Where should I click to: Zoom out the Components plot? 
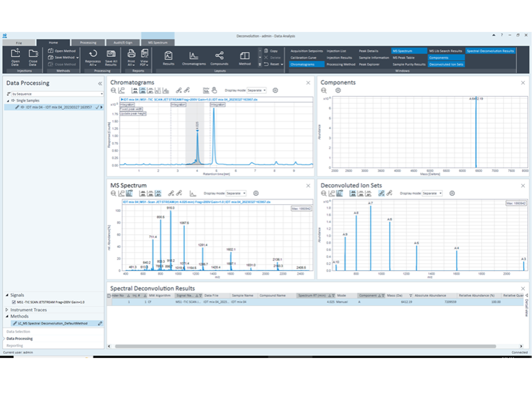click(x=324, y=90)
